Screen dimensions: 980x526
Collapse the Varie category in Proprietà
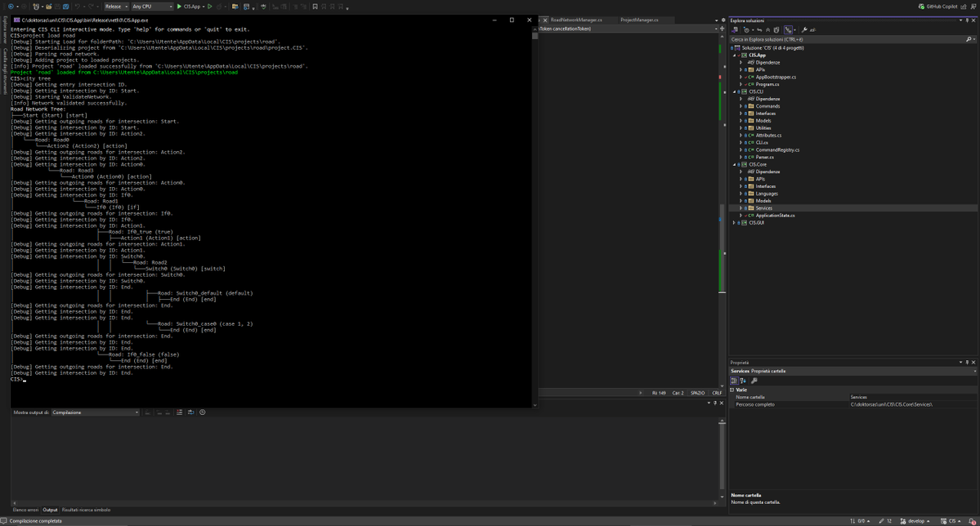(732, 390)
